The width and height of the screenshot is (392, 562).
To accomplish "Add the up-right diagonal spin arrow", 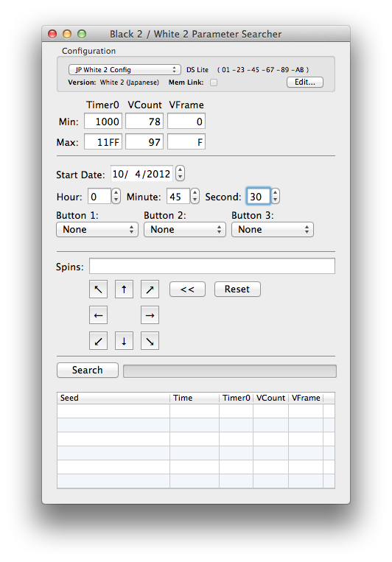I will [x=150, y=289].
